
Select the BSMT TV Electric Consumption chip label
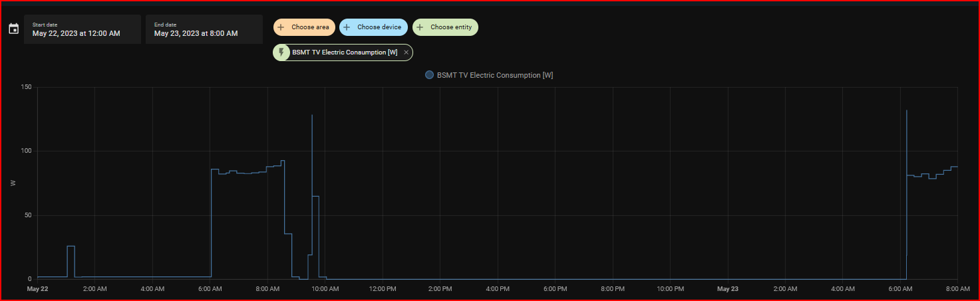(345, 52)
